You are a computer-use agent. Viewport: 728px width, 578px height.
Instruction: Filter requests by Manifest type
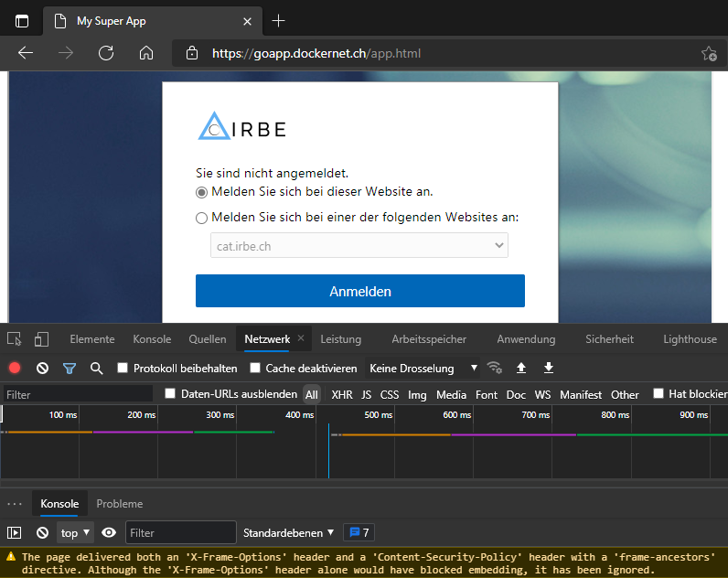[x=581, y=394]
